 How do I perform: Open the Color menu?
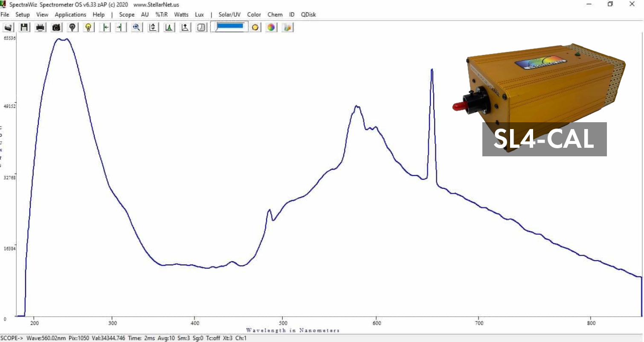tap(254, 14)
